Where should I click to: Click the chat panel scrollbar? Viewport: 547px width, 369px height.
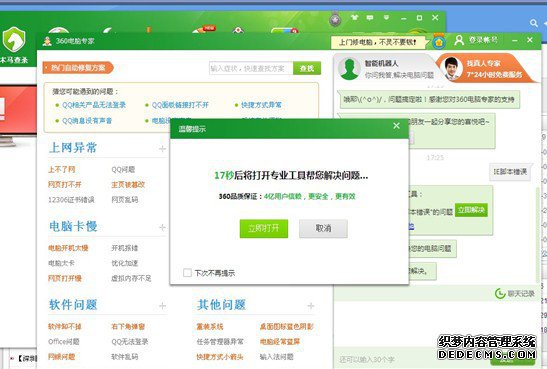[538, 234]
